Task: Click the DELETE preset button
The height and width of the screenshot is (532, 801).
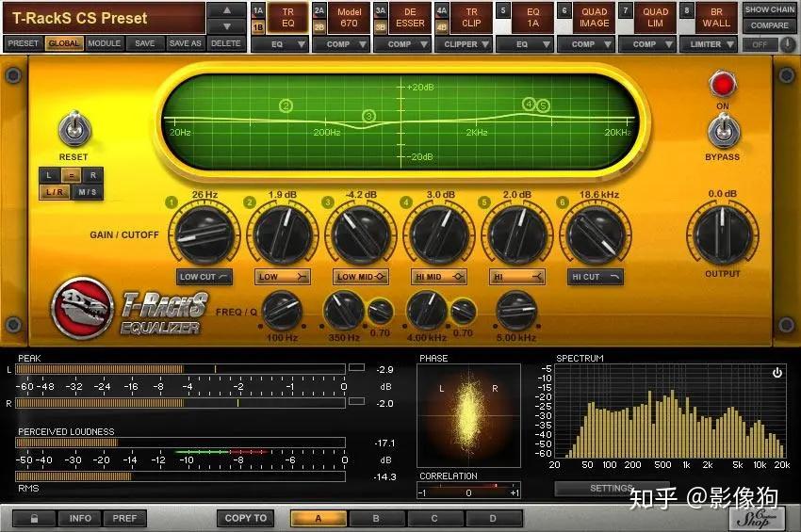Action: (x=226, y=44)
